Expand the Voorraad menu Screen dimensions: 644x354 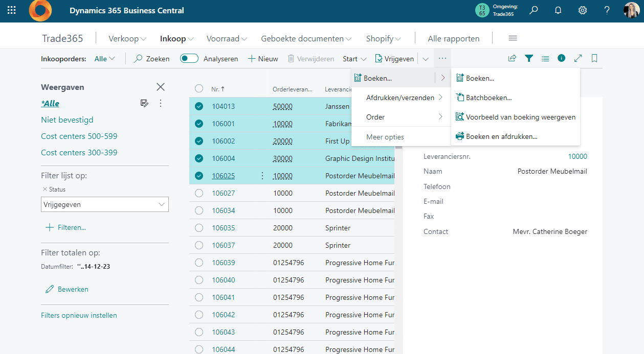coord(227,38)
